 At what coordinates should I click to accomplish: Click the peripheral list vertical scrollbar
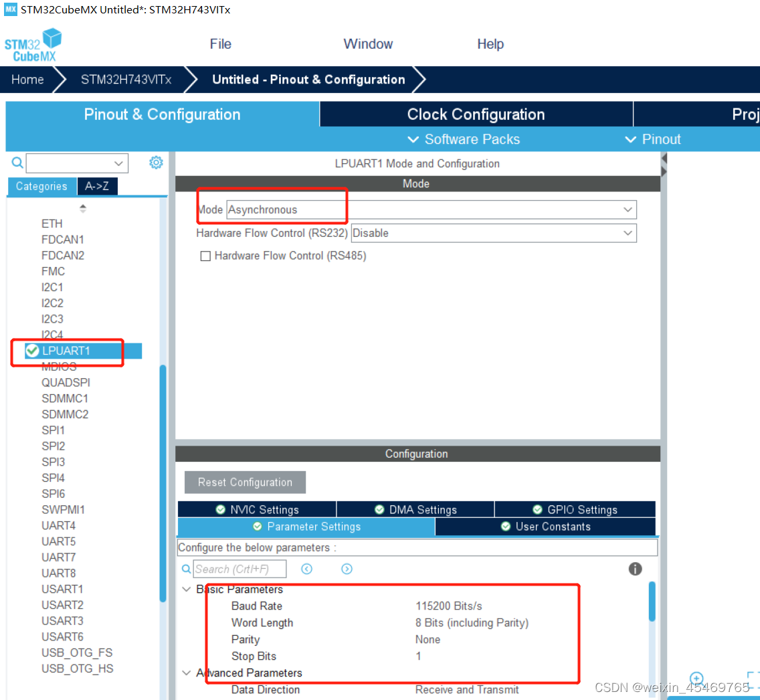tap(163, 483)
